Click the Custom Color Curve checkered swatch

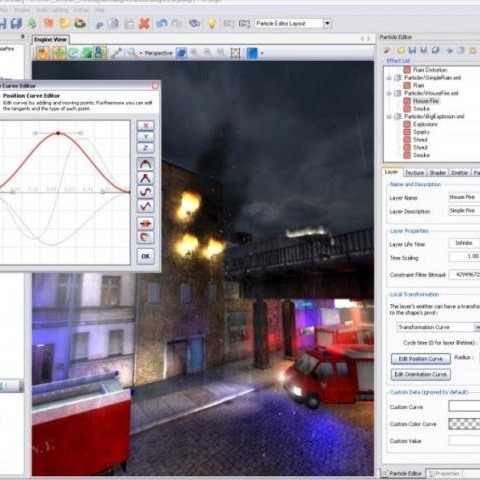tap(464, 424)
